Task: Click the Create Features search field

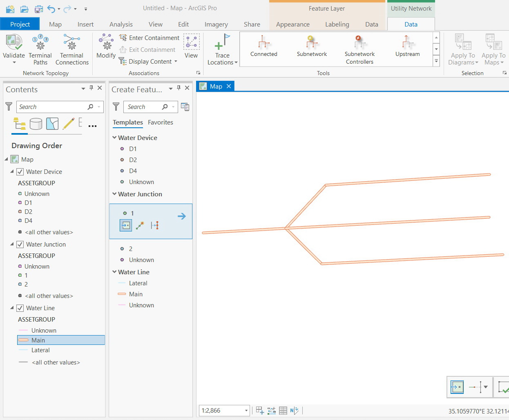Action: [150, 107]
